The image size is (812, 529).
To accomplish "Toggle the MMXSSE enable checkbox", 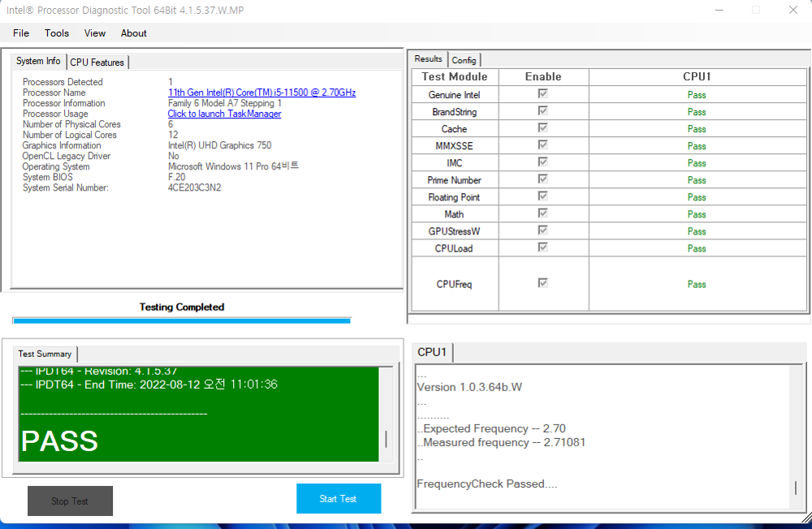I will pos(542,145).
